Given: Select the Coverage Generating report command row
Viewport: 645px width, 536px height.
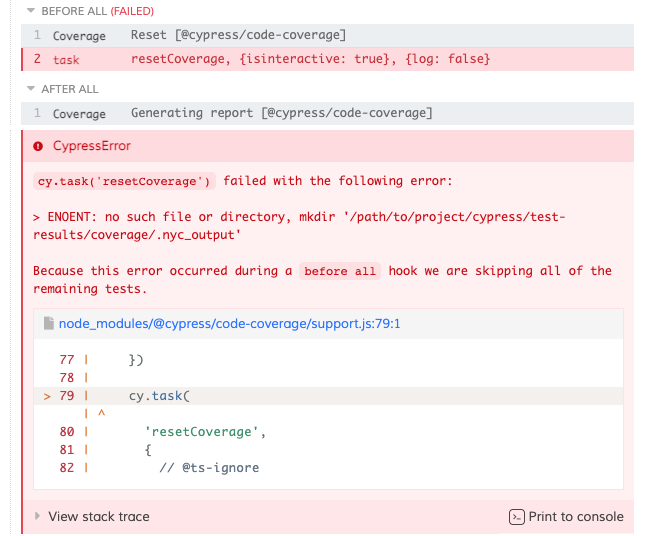Looking at the screenshot, I should pyautogui.click(x=327, y=113).
